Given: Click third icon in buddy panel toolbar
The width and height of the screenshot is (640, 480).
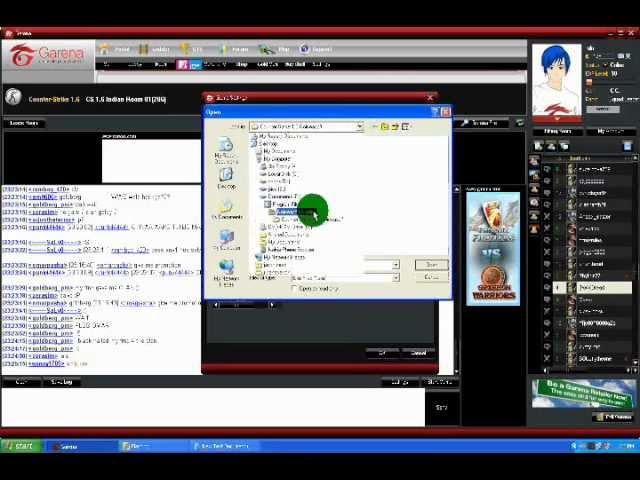Looking at the screenshot, I should (564, 146).
